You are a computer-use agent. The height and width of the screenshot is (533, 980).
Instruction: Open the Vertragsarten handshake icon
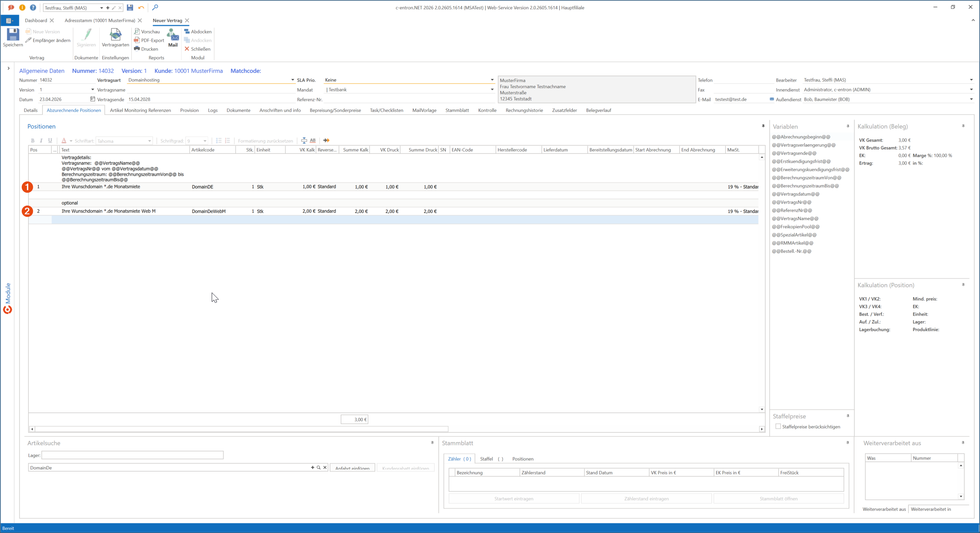(x=115, y=34)
